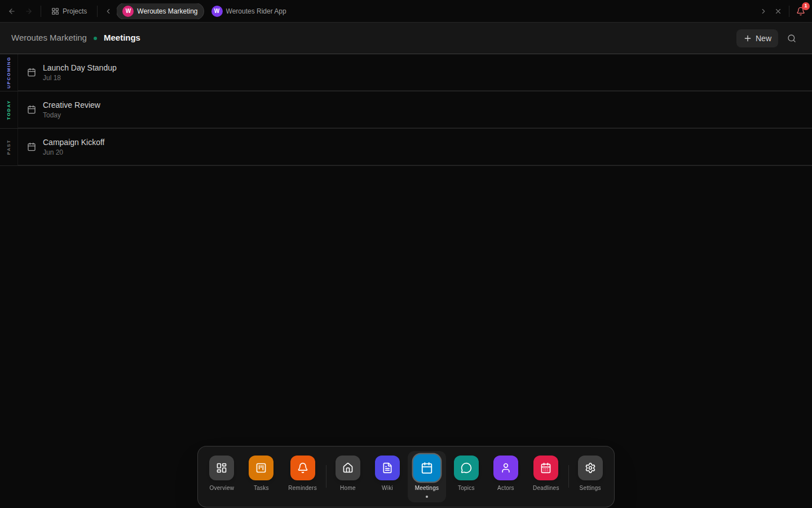Navigate forward with the right arrow

tap(29, 11)
